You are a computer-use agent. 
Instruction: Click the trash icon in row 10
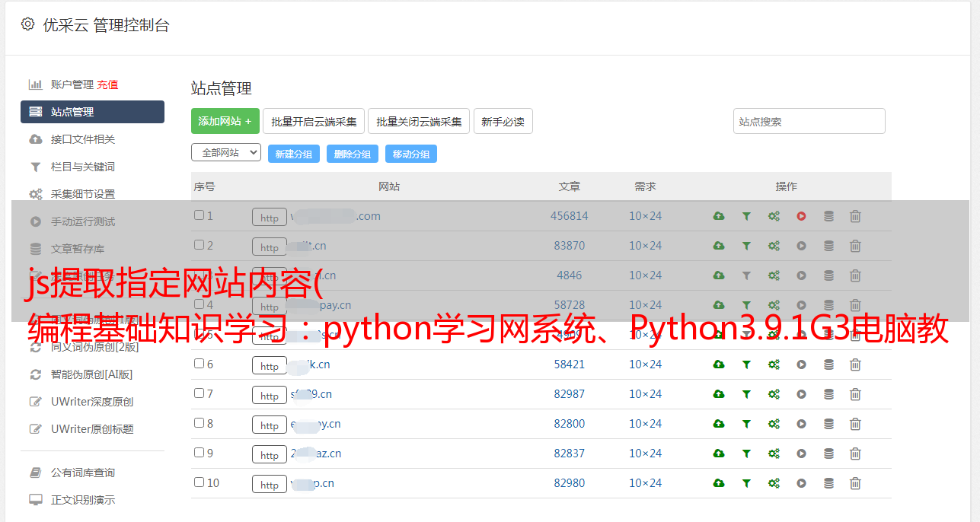tap(855, 483)
